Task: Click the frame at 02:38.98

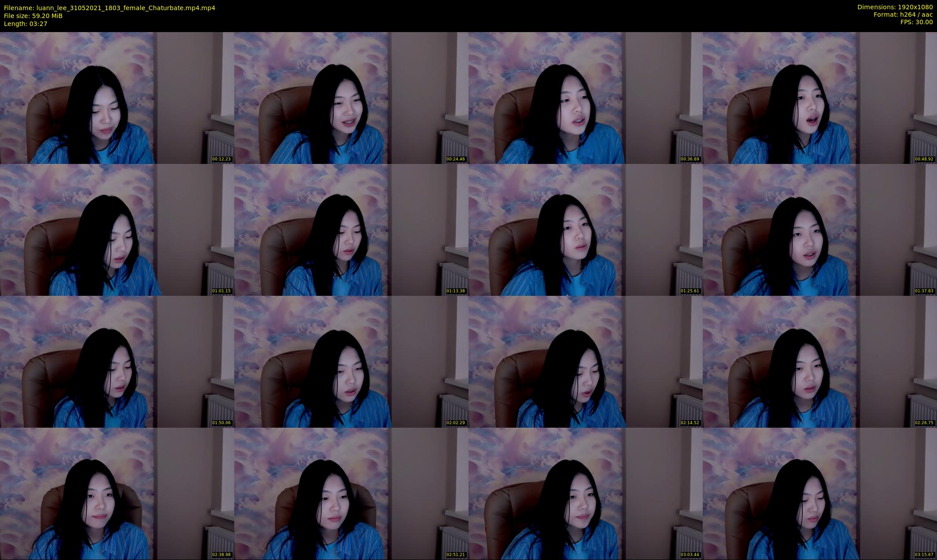Action: [x=117, y=493]
